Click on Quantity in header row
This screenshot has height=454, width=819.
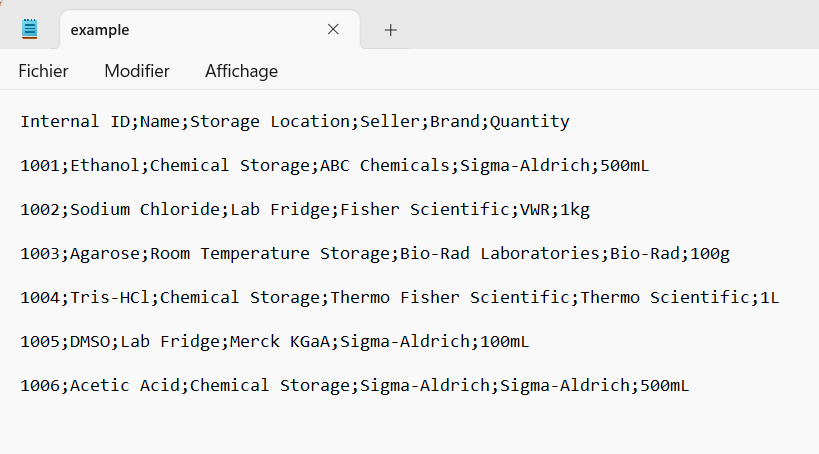point(530,122)
